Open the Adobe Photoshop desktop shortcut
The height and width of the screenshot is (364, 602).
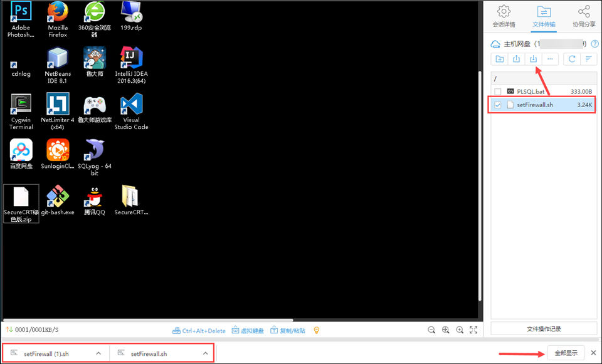coord(21,19)
